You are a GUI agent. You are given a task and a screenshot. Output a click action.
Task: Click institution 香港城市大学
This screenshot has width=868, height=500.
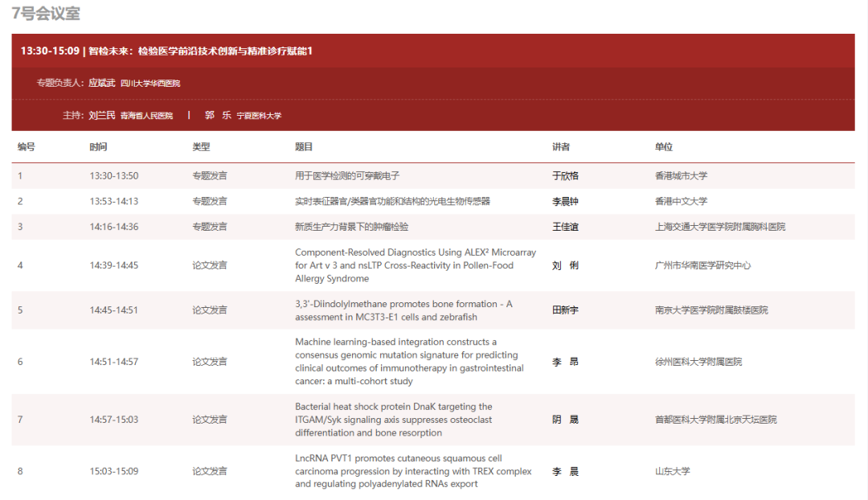[x=681, y=176]
